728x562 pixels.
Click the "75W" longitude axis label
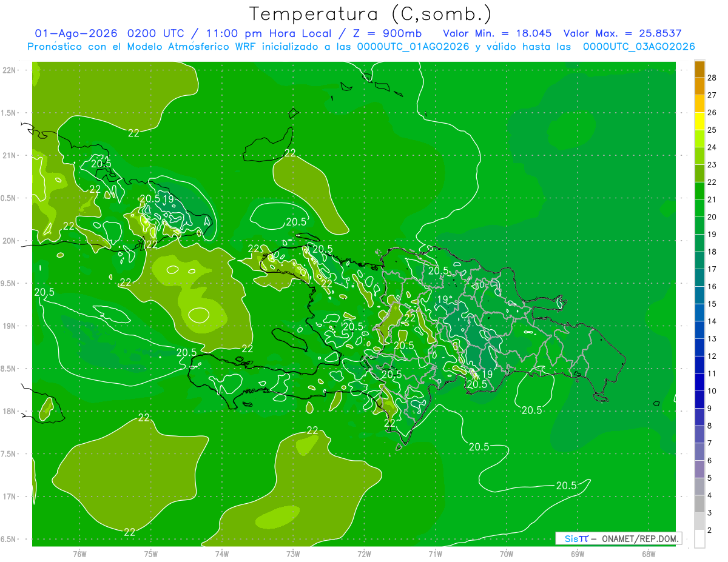(151, 554)
